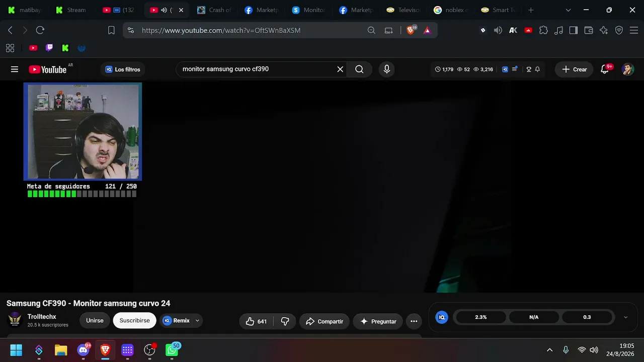644x362 pixels.
Task: Switch to the noblex Google tab
Action: point(451,10)
